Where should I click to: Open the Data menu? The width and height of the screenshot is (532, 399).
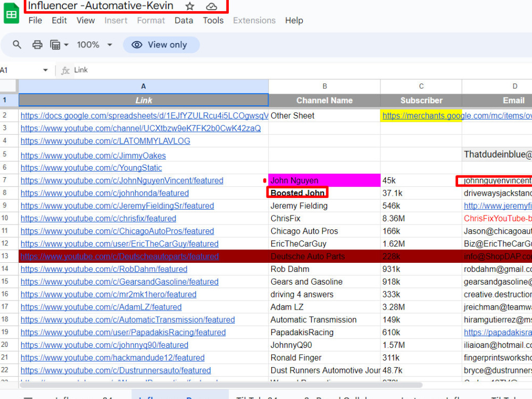(184, 20)
